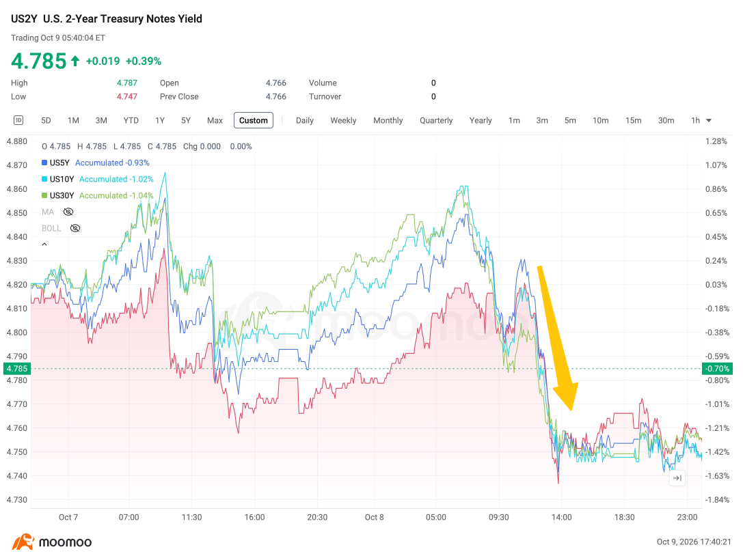Click the US30Y comparison legend label
The width and height of the screenshot is (743, 560).
62,195
